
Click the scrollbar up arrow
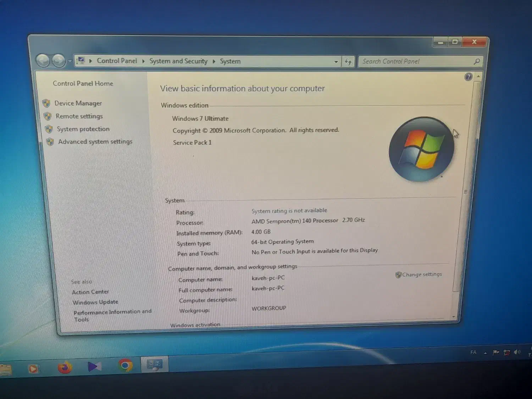pos(478,76)
